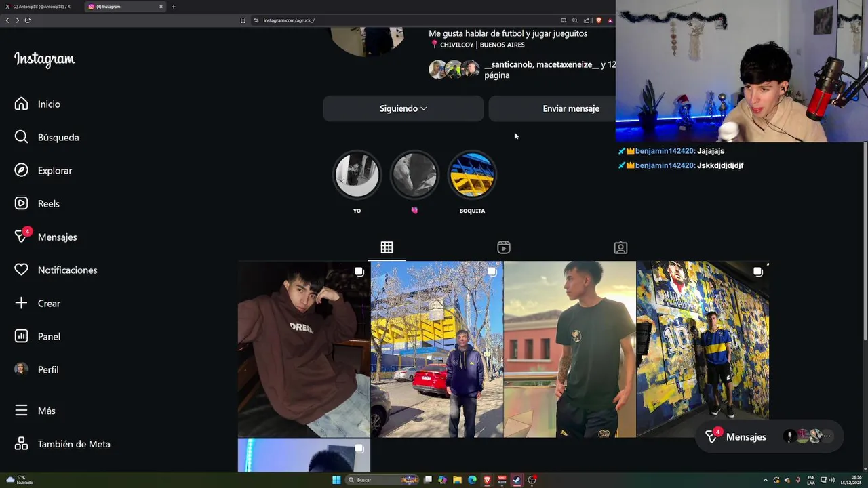This screenshot has width=868, height=488.
Task: Click the mutual followers names link
Action: coord(550,70)
